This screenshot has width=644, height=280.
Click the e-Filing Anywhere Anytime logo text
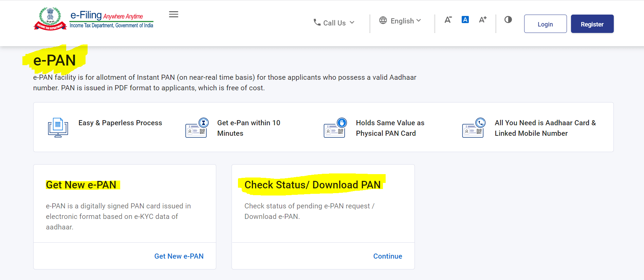tap(111, 19)
